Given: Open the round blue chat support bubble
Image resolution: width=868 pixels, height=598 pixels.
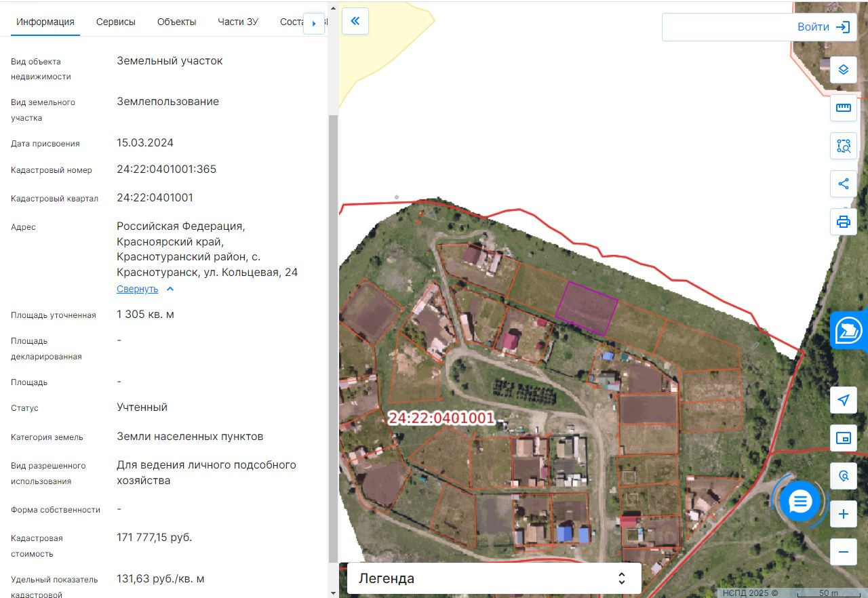Looking at the screenshot, I should (800, 501).
